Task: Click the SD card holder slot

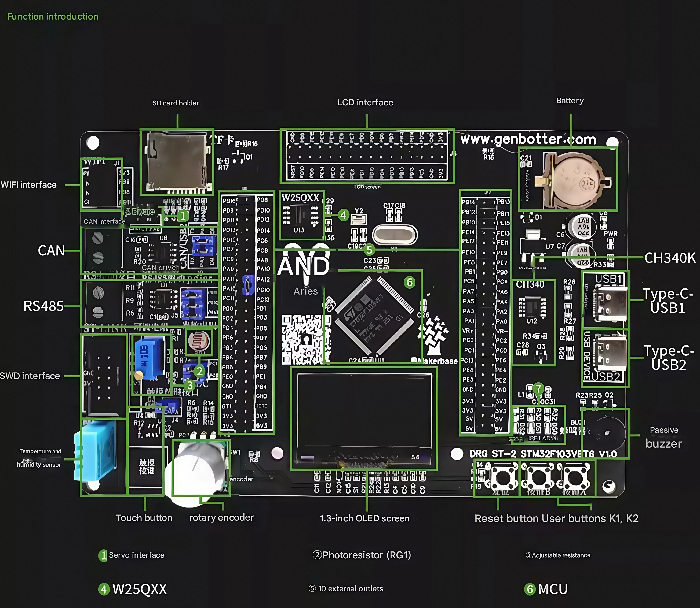Action: [177, 161]
